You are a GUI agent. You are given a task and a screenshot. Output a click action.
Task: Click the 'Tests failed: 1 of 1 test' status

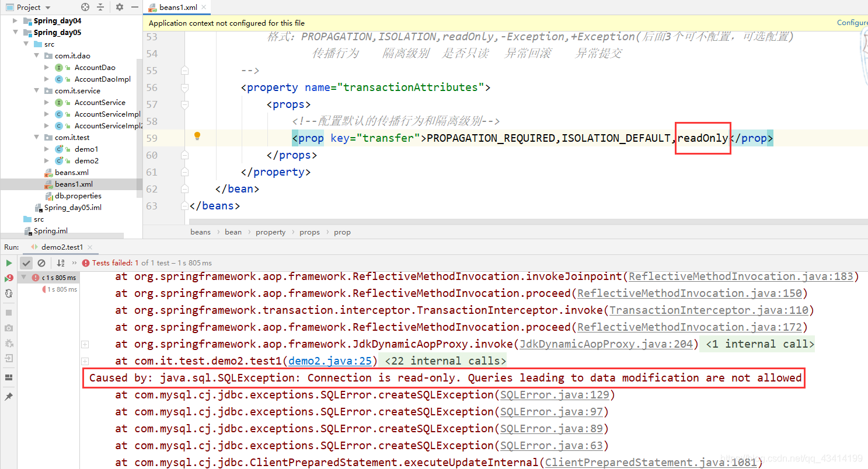pyautogui.click(x=147, y=263)
